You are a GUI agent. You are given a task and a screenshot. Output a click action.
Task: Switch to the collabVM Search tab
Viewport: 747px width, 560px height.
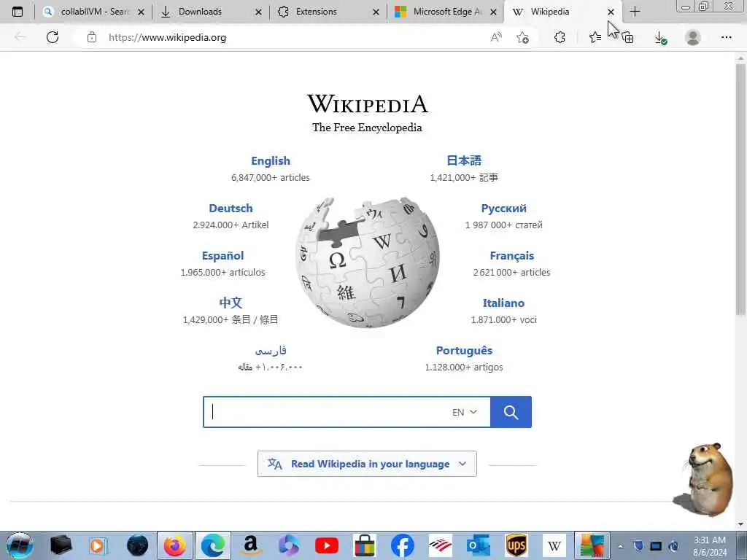[x=93, y=12]
